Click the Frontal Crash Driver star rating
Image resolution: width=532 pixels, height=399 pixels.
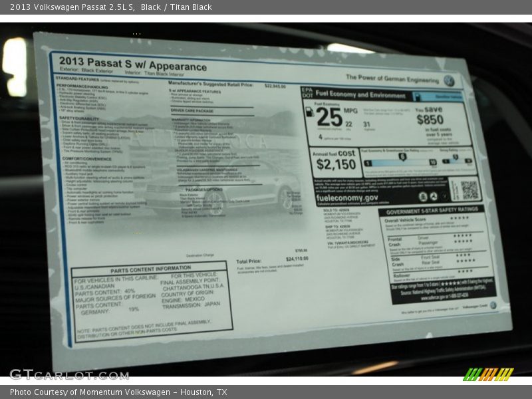462,235
